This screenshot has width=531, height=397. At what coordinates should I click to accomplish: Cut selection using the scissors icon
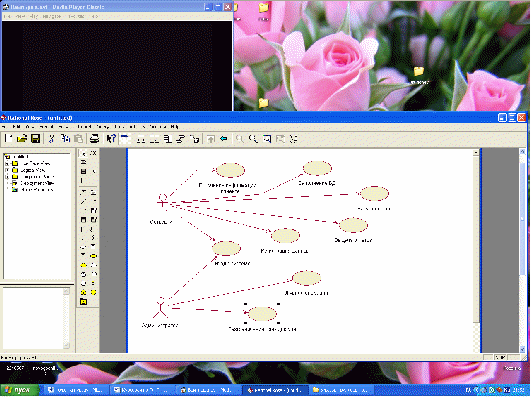[51, 139]
